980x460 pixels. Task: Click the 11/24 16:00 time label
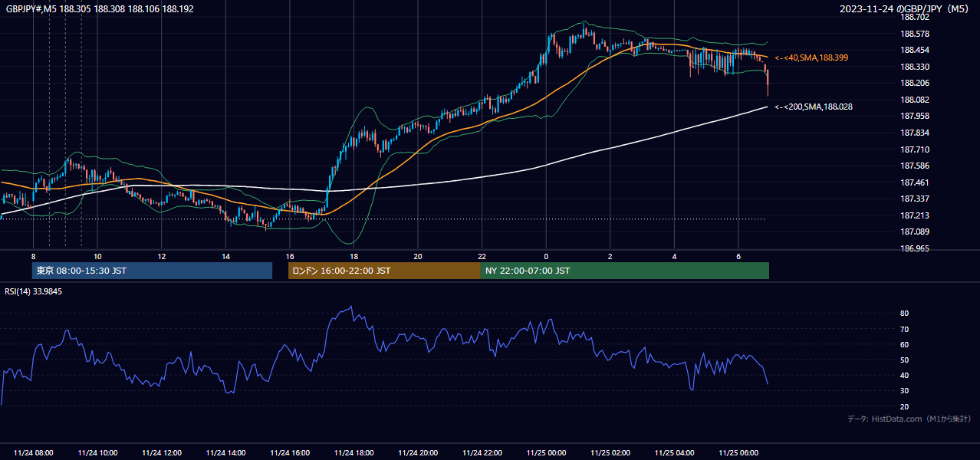tap(290, 452)
